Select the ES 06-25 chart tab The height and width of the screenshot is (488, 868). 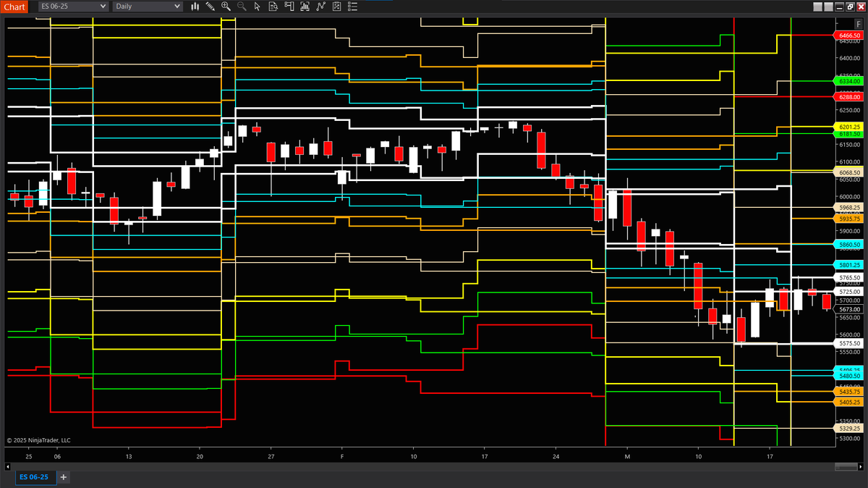[35, 477]
